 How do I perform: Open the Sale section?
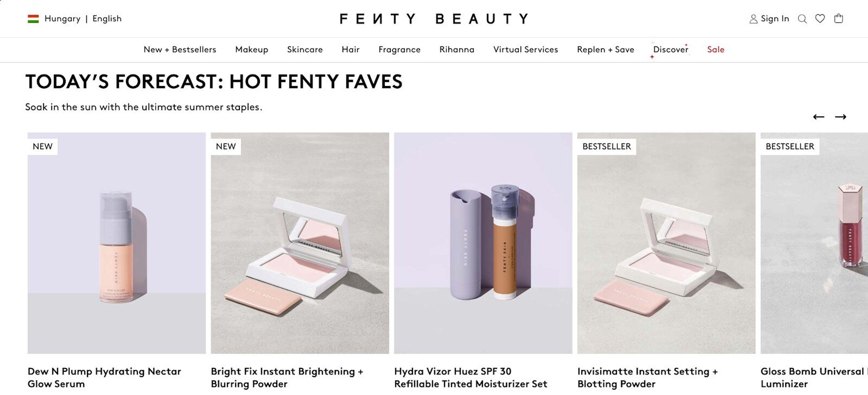(715, 50)
